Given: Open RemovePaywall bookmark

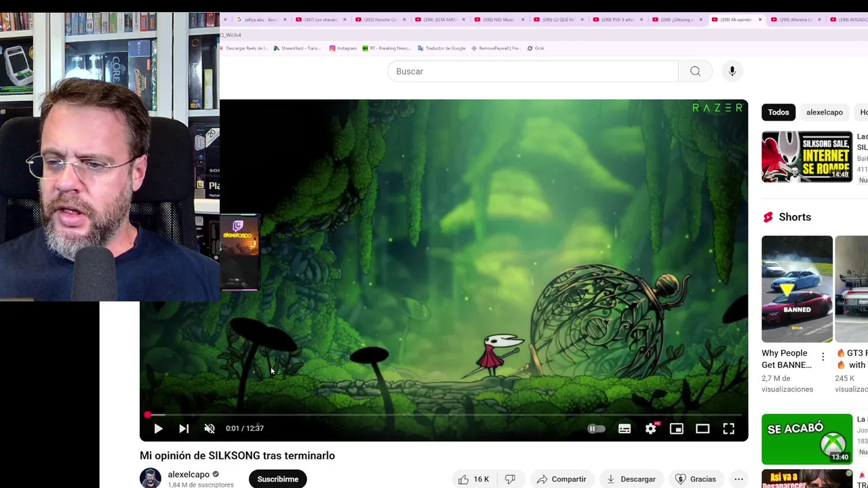Looking at the screenshot, I should pos(496,48).
